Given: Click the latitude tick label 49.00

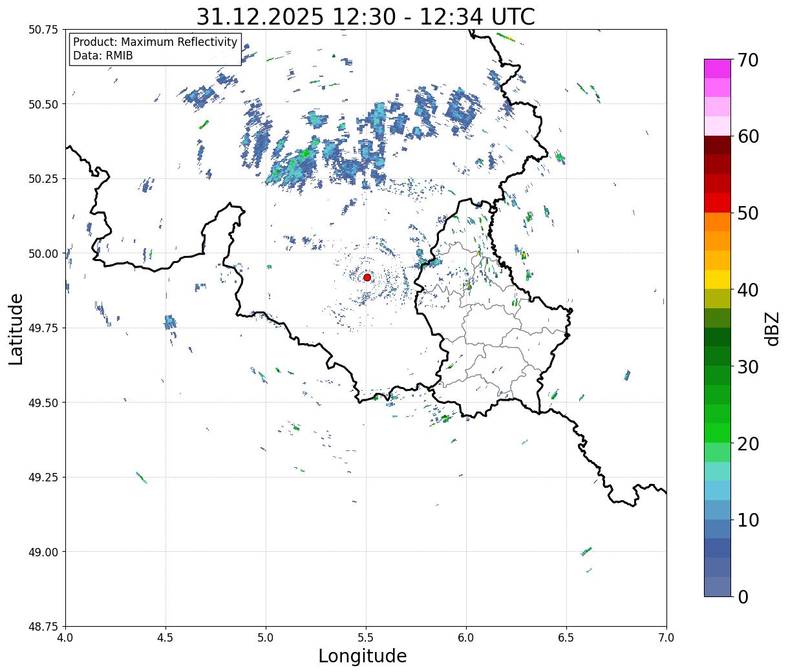Looking at the screenshot, I should (x=43, y=552).
